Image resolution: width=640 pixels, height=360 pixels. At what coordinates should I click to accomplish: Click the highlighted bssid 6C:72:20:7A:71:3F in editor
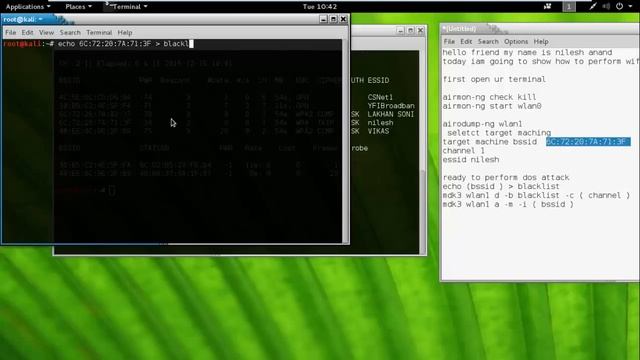click(588, 142)
